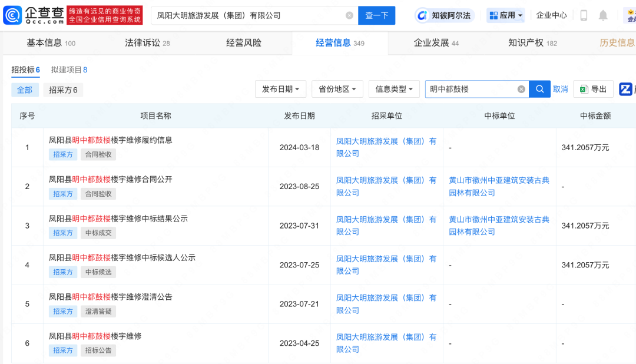Click 341.2057万元 amount in row 3

click(x=585, y=226)
